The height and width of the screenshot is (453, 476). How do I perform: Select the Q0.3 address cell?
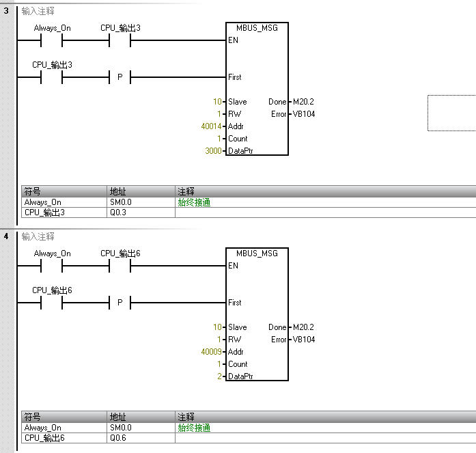117,212
